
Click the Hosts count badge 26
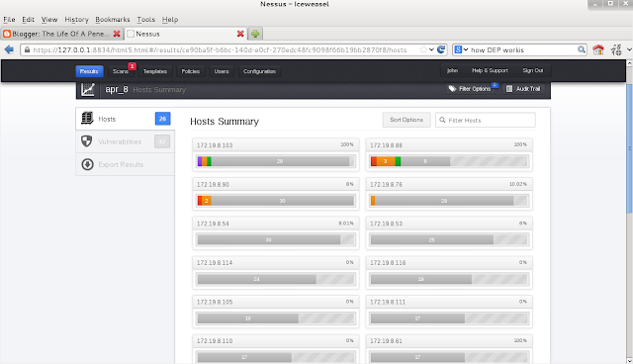tap(162, 119)
